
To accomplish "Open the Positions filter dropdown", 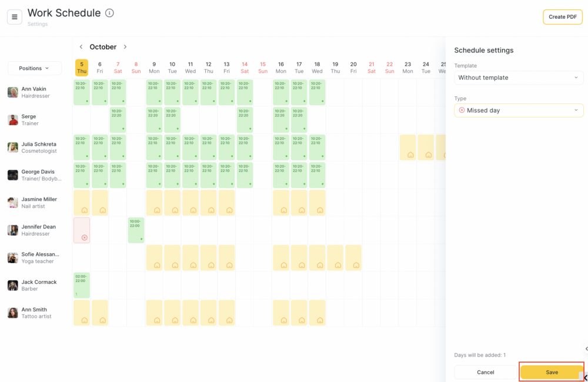I will click(34, 68).
